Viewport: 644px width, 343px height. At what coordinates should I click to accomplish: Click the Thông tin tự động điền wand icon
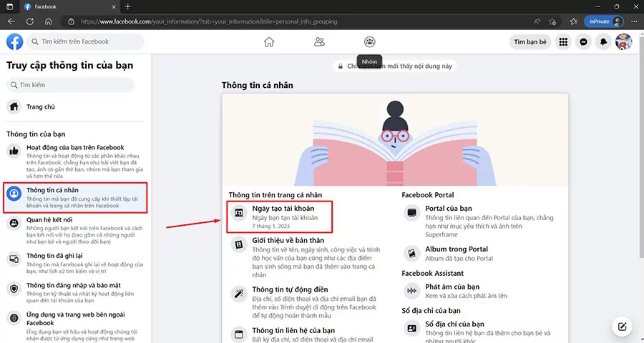238,294
